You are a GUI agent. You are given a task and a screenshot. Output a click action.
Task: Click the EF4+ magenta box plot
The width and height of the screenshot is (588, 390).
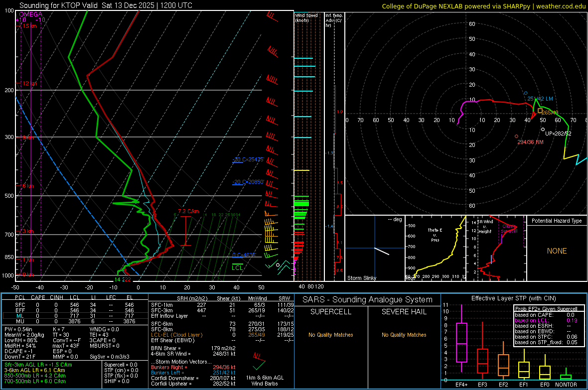coord(461,338)
